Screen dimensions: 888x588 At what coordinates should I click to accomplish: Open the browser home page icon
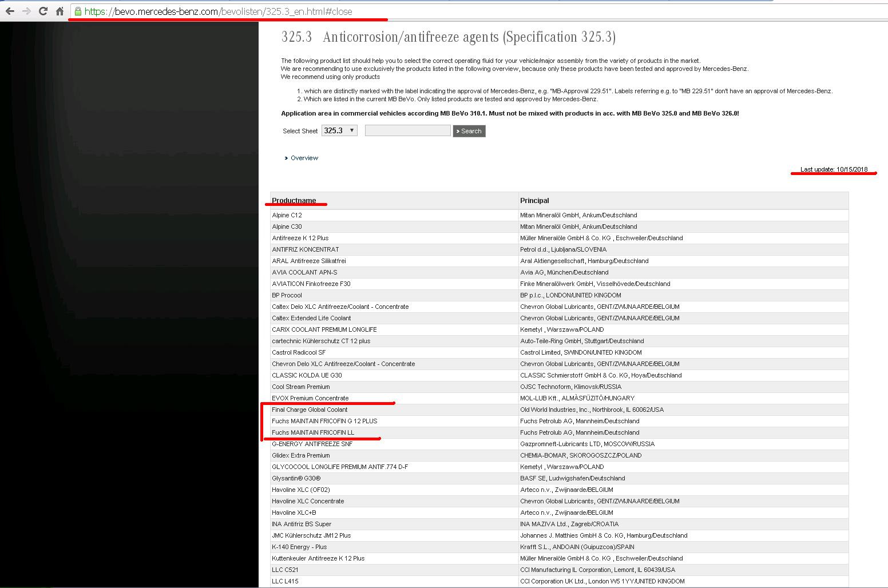pyautogui.click(x=60, y=11)
